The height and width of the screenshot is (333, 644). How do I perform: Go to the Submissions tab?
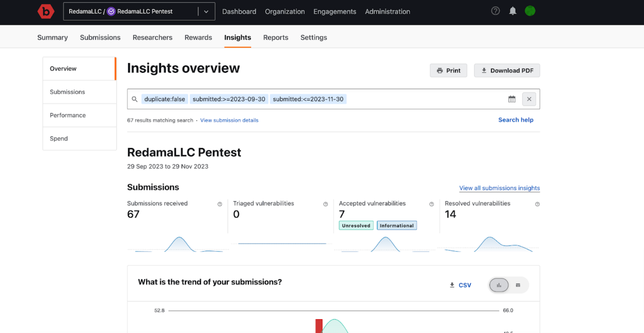100,37
